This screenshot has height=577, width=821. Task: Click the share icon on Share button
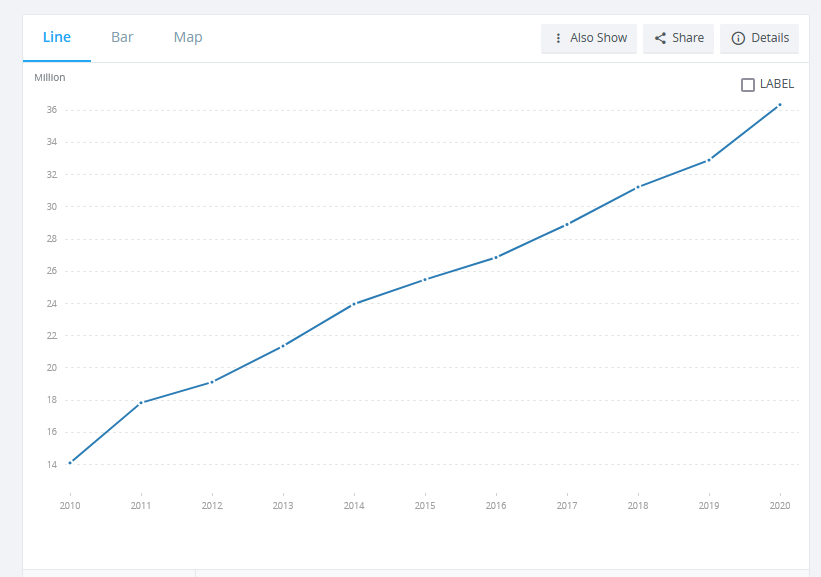pos(660,38)
